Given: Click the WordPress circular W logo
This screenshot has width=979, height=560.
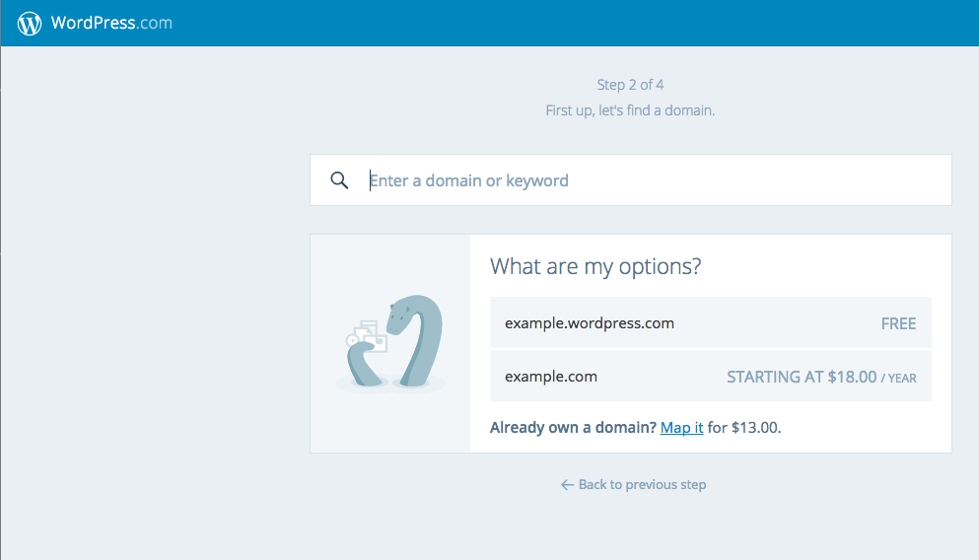Looking at the screenshot, I should click(30, 24).
